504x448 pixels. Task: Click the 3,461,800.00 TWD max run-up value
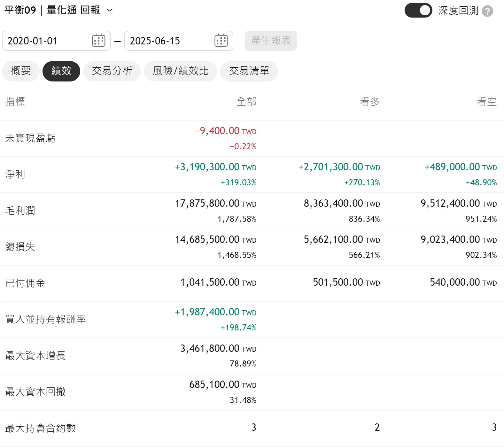pos(219,348)
